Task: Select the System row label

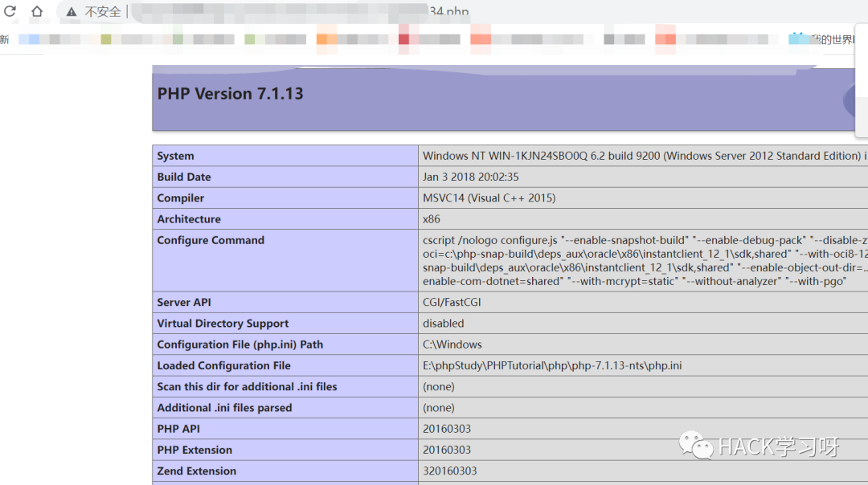Action: 175,156
